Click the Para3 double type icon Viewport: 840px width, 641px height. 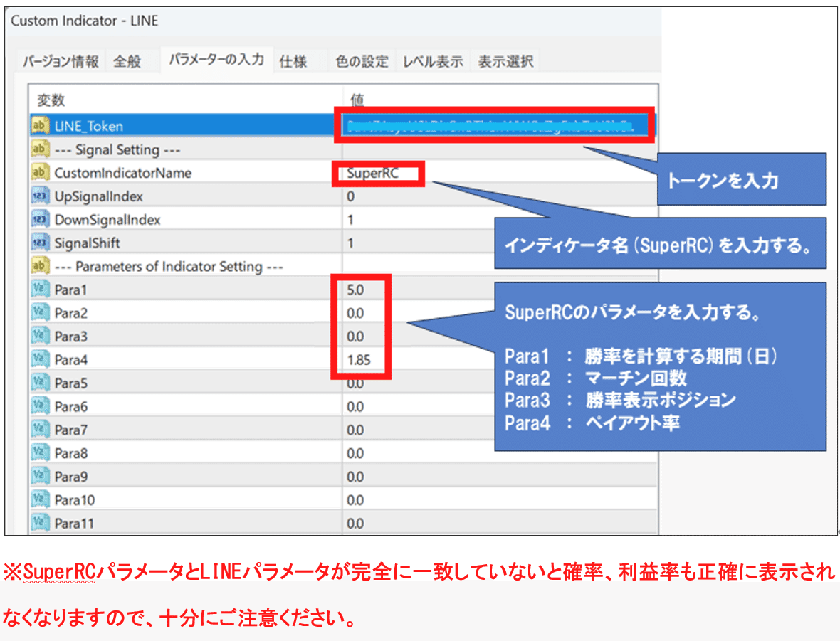40,336
